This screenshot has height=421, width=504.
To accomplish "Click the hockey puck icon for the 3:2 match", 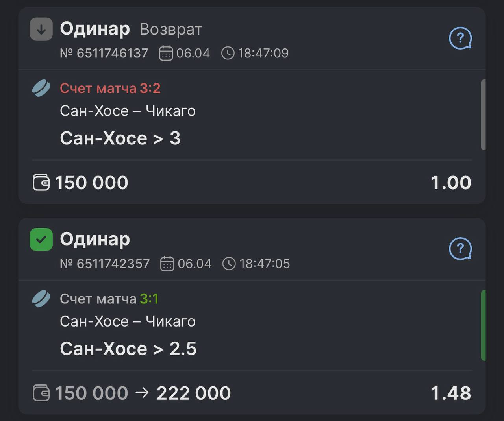I will [41, 89].
